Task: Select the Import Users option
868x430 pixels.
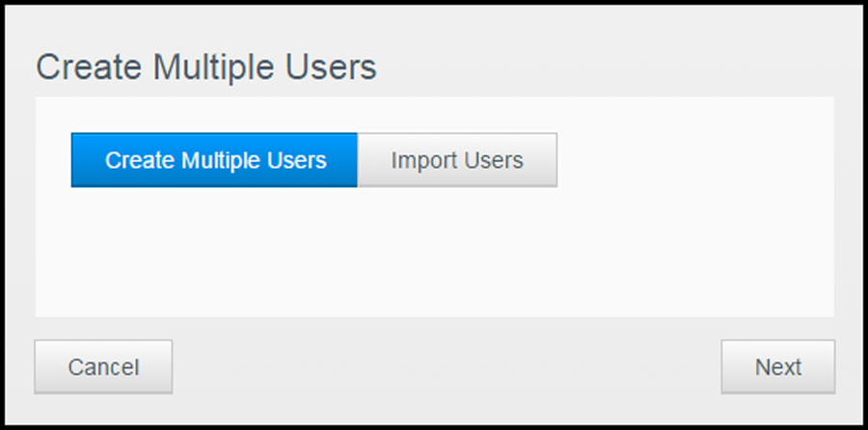Action: point(457,160)
